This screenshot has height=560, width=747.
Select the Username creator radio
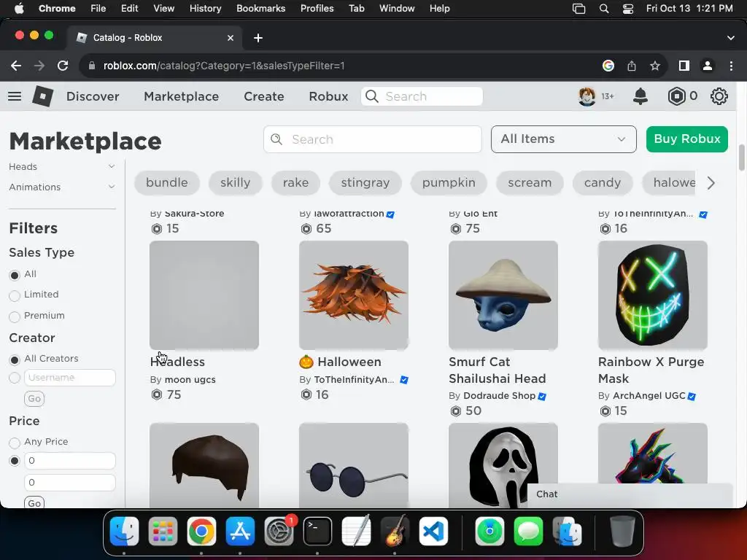(15, 378)
